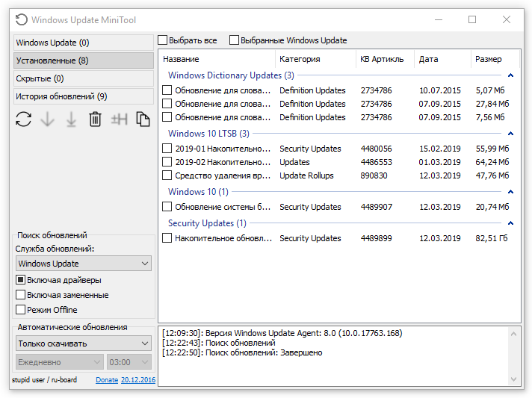Sort by Категория column header
Viewport: 532px width, 398px height.
(x=315, y=59)
